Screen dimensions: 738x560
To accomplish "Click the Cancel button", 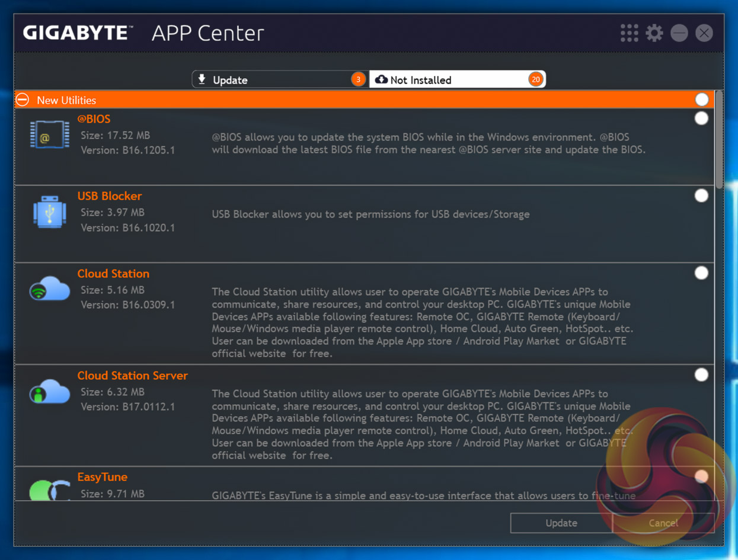I will [663, 523].
